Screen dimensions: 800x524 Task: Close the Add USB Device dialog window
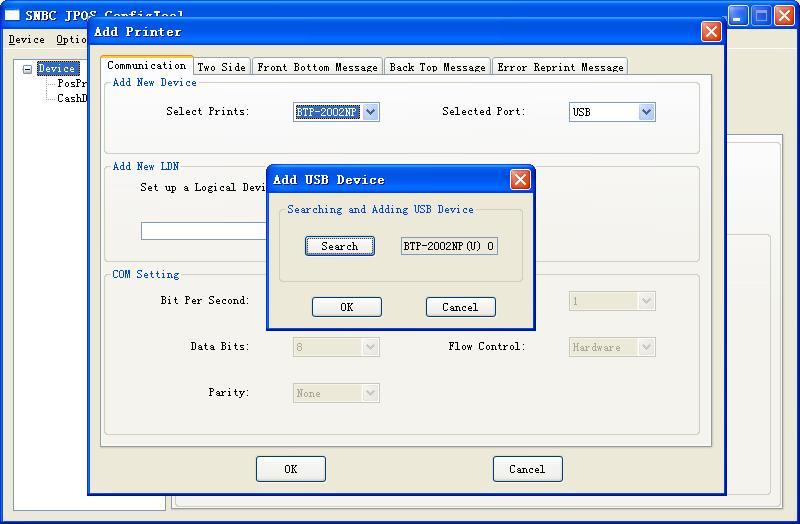[x=520, y=180]
